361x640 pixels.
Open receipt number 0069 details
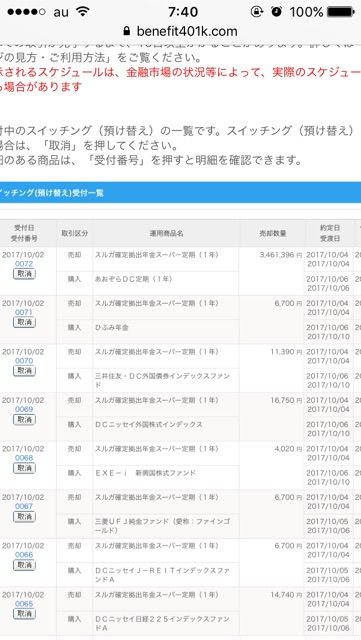coord(24,409)
